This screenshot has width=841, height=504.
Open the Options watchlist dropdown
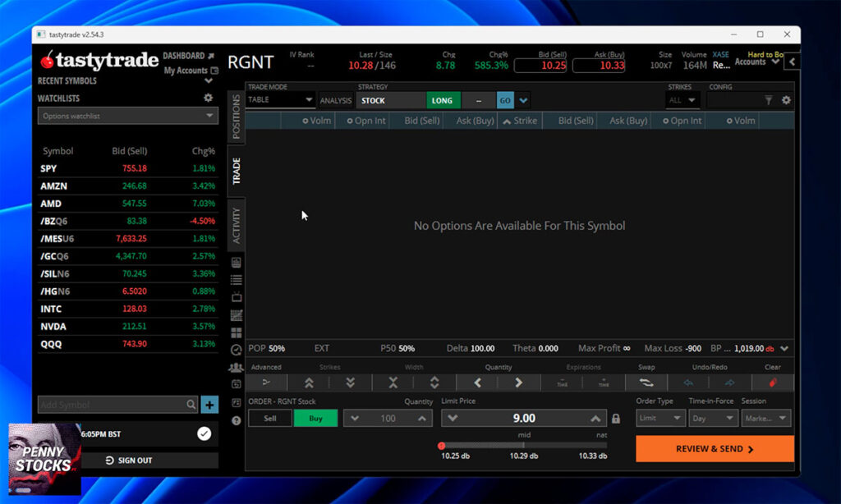click(x=127, y=116)
